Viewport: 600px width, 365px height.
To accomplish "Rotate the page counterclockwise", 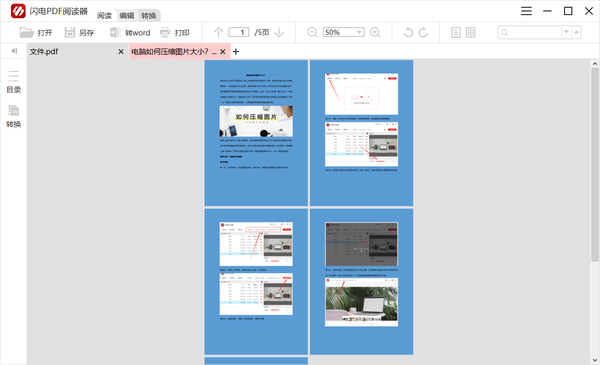I will [408, 33].
